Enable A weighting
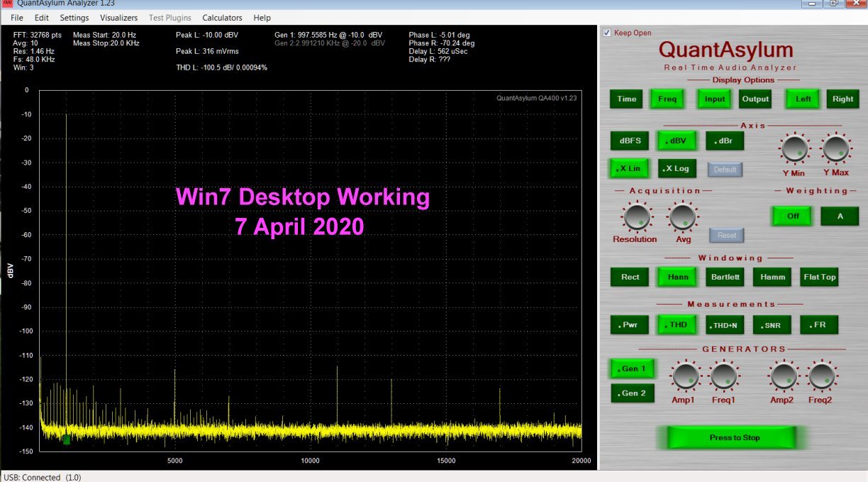 point(840,216)
